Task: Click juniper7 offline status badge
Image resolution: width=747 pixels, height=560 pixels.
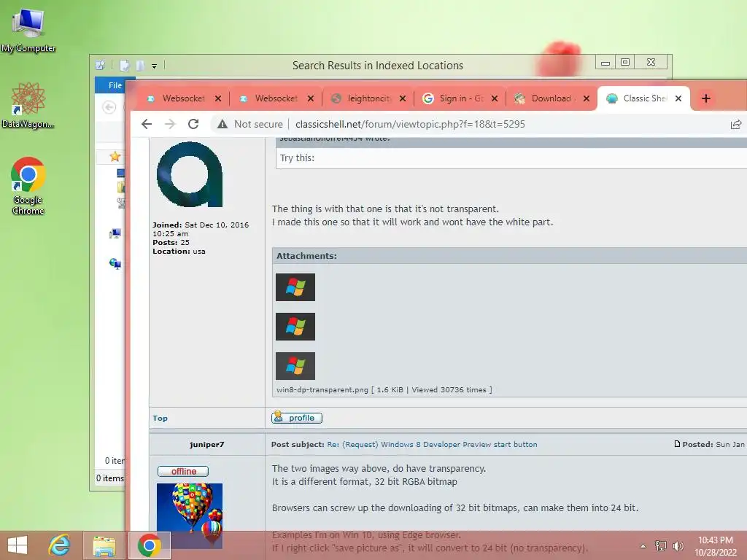Action: click(x=183, y=471)
